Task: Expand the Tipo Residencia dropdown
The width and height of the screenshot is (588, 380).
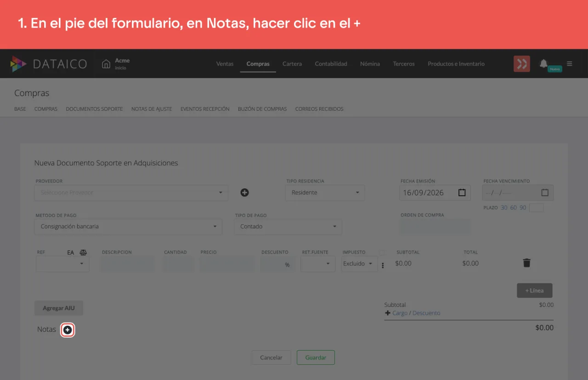Action: coord(325,193)
